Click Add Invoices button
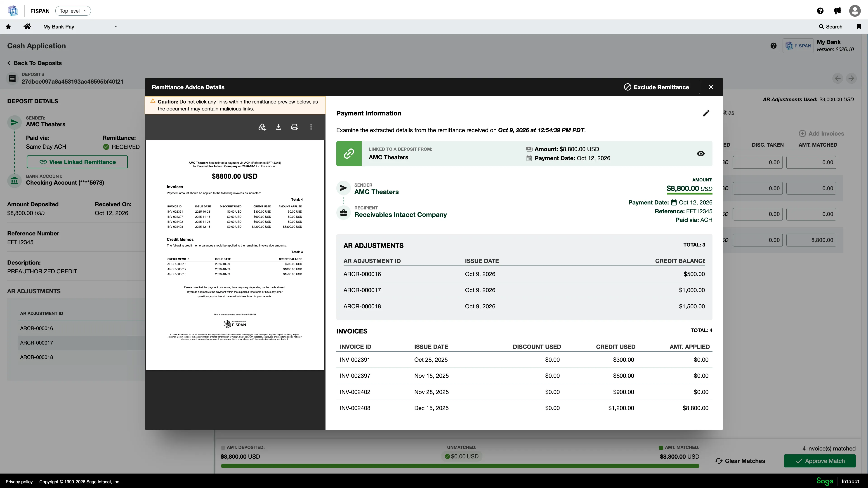The image size is (868, 488). (x=821, y=134)
